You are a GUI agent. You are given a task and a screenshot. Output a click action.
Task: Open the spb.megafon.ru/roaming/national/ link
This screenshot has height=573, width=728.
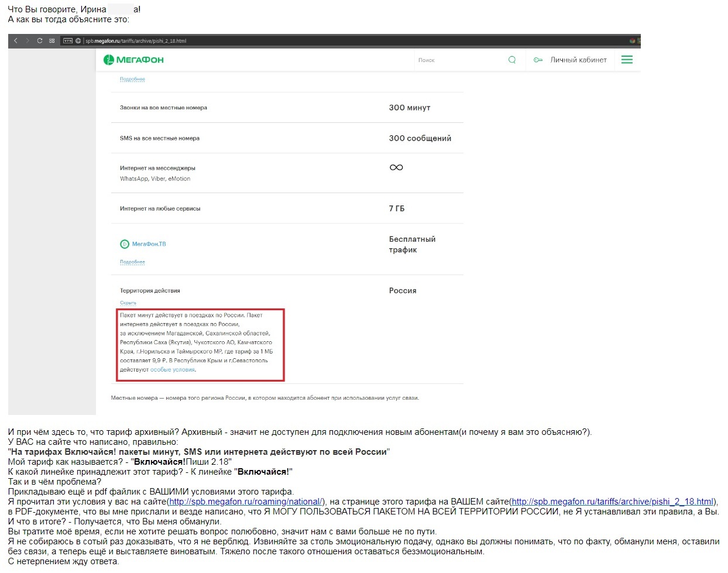(x=246, y=502)
